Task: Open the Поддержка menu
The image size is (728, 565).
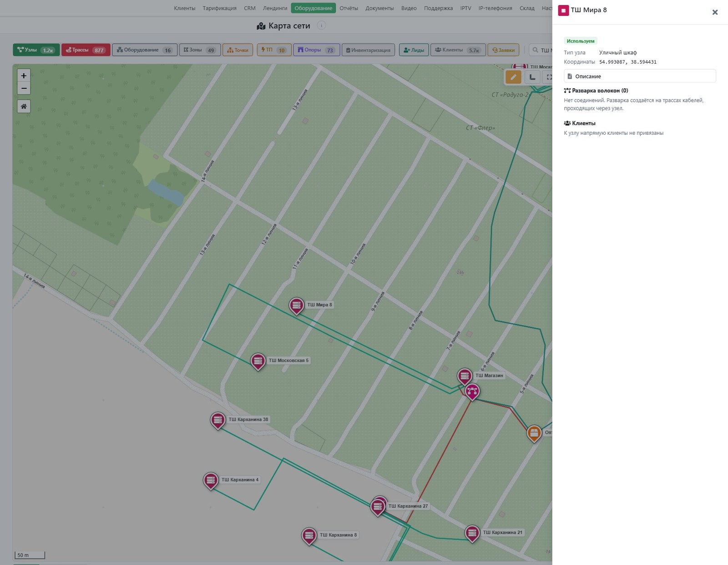Action: (438, 8)
